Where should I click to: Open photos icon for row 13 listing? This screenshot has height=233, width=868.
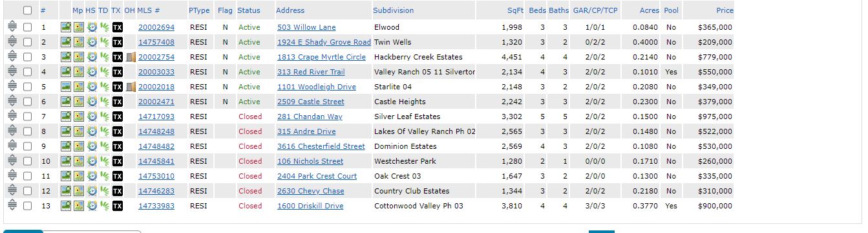65,206
